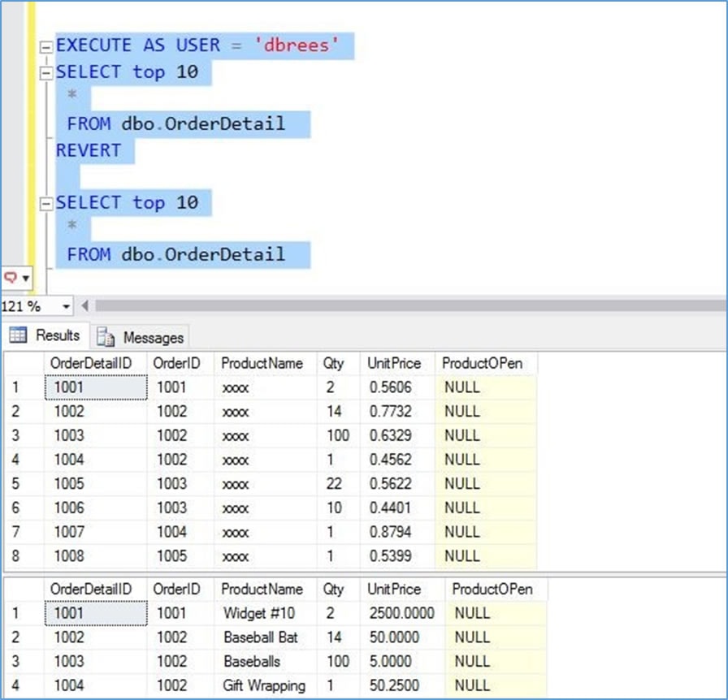728x700 pixels.
Task: Click the Results grid icon
Action: click(18, 335)
